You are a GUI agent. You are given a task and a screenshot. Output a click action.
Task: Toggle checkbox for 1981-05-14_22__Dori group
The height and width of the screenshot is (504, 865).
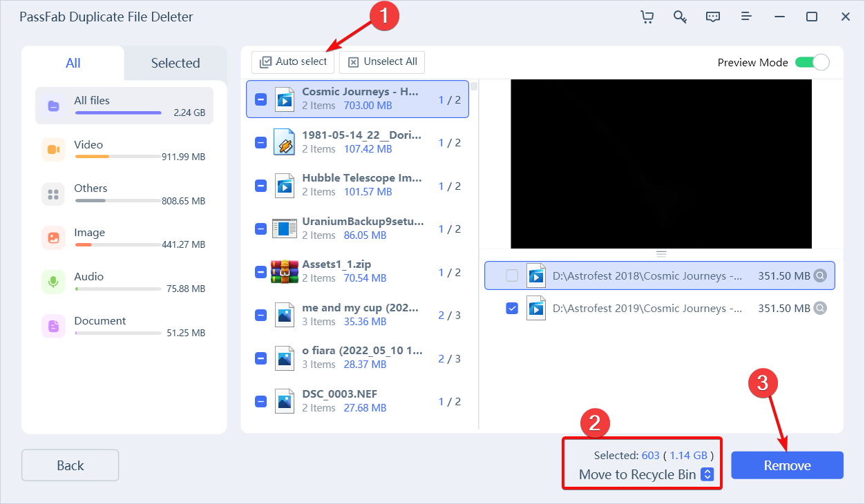260,143
